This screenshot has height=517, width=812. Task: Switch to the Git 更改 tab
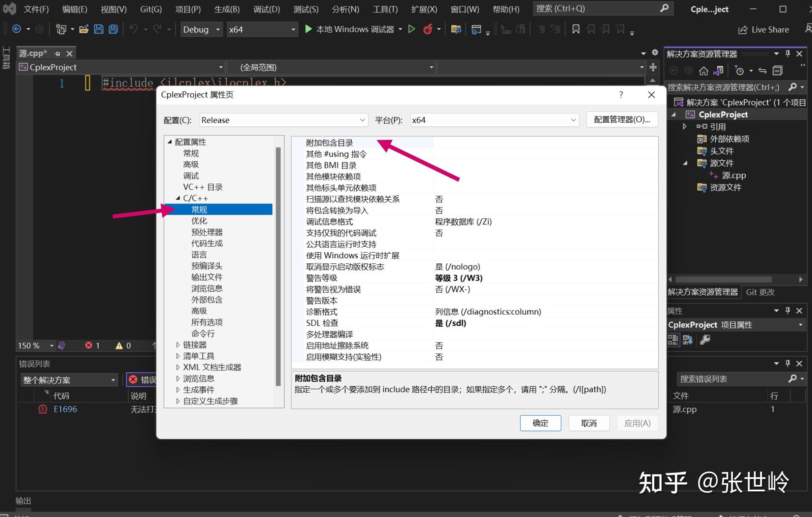[x=760, y=292]
